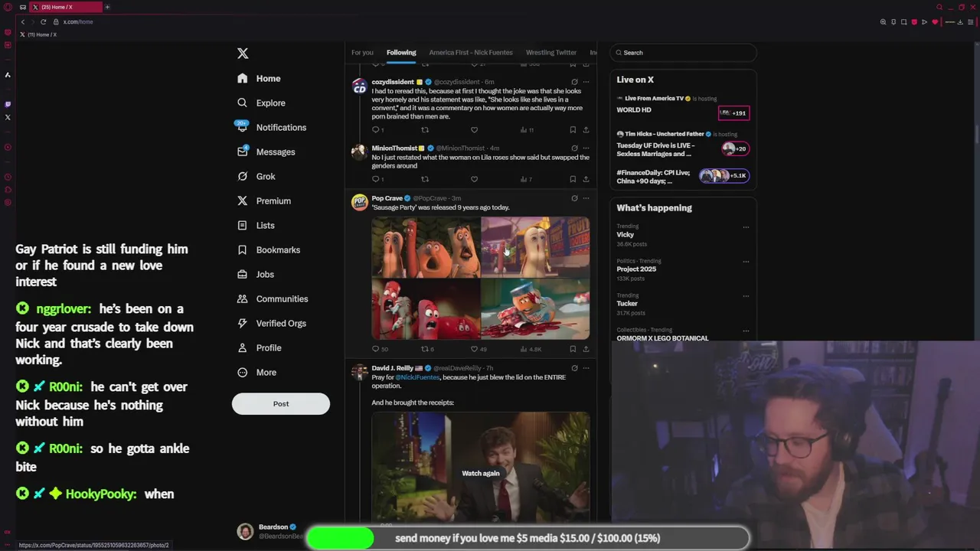The image size is (980, 551).
Task: Open more options on David J. Reilly post
Action: [x=586, y=368]
